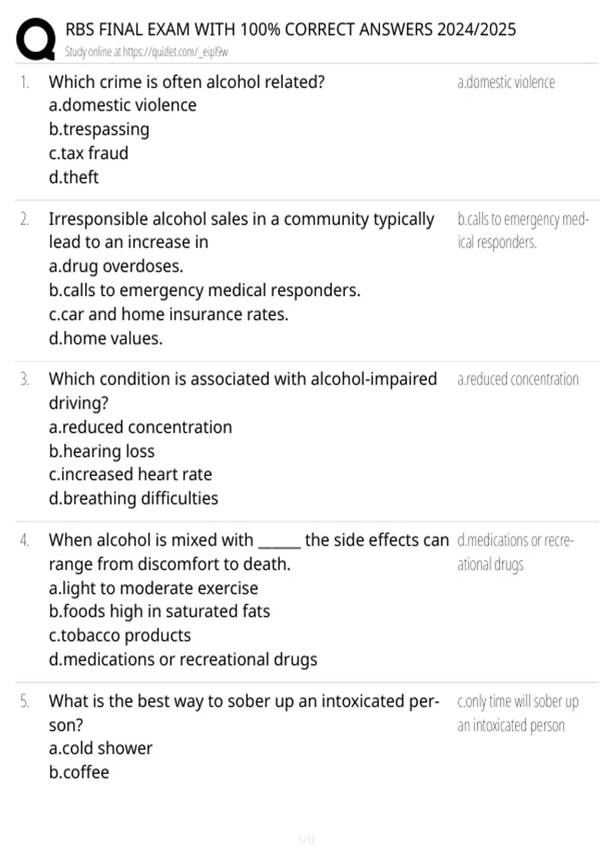613x868 pixels.
Task: Click the page number indicator at bottom
Action: pos(306,839)
